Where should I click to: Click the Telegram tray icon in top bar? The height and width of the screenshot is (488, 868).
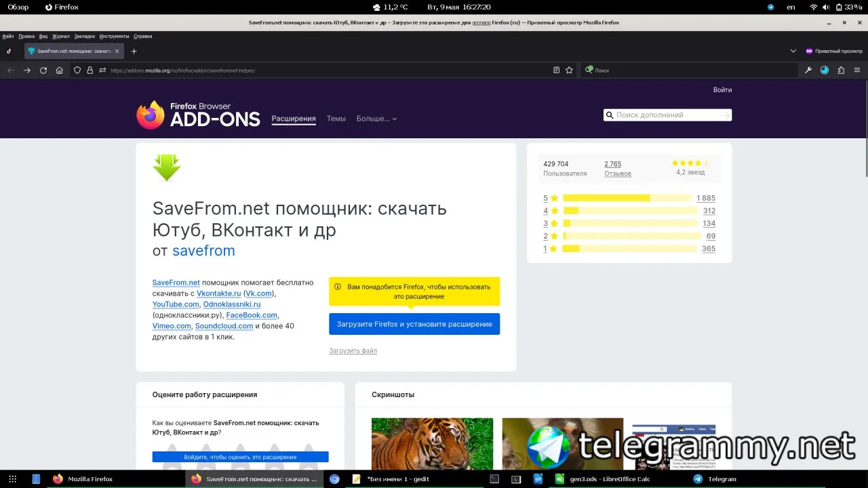tap(771, 7)
